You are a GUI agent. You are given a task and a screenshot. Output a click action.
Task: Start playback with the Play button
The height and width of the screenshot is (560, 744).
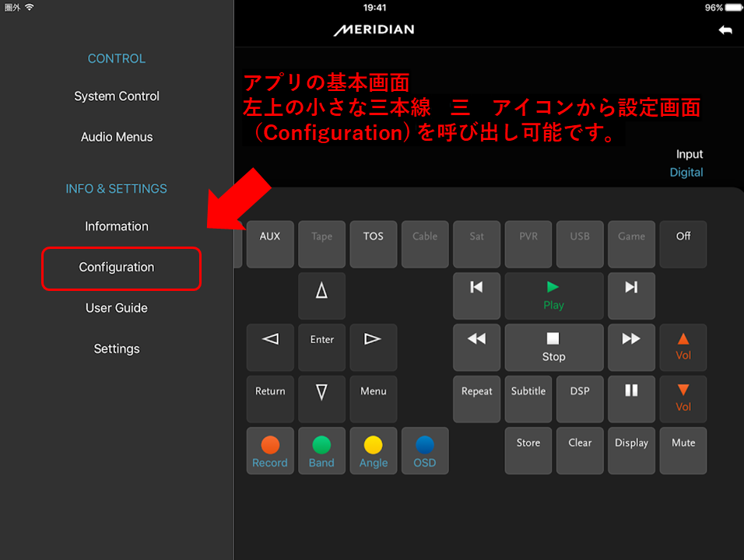pyautogui.click(x=554, y=296)
